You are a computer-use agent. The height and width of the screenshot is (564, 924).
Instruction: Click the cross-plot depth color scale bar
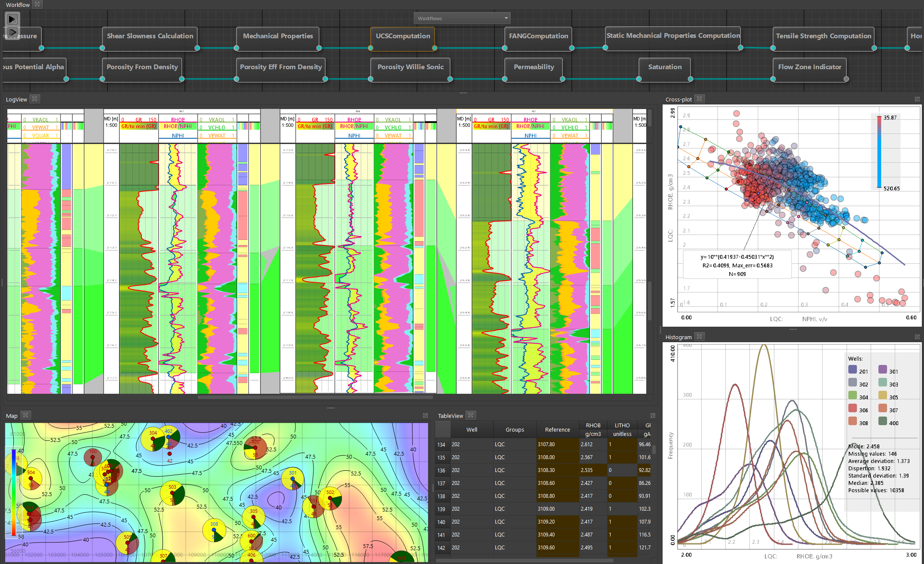[879, 152]
